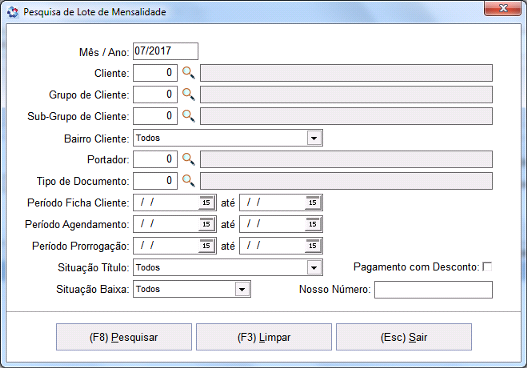Open calendar for Período Prorrogação end date
The height and width of the screenshot is (368, 527).
[x=313, y=246]
